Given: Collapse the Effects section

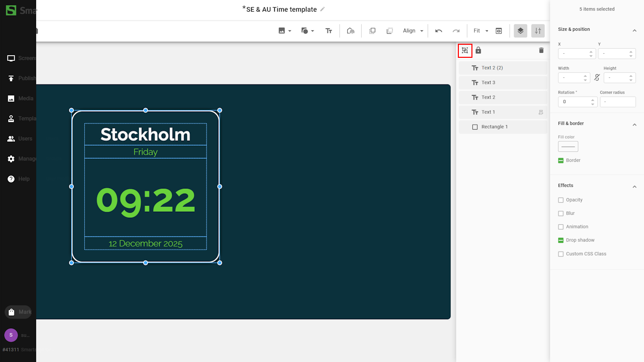Looking at the screenshot, I should point(634,187).
